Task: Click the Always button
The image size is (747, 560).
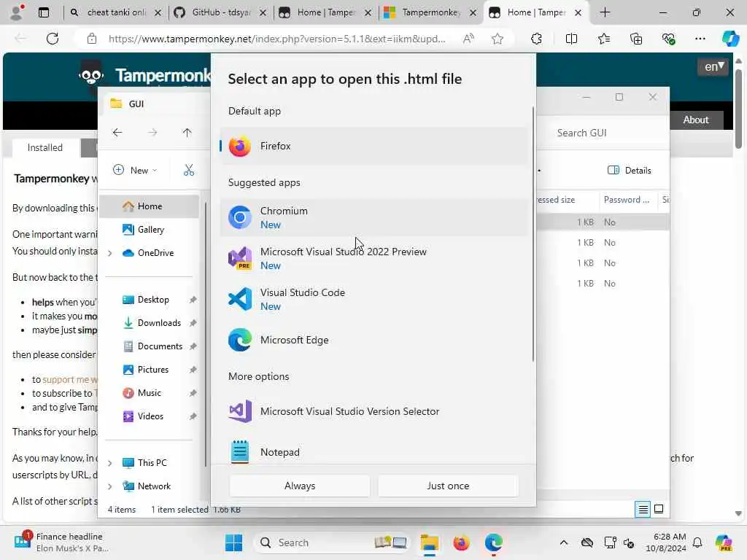Action: (x=300, y=486)
